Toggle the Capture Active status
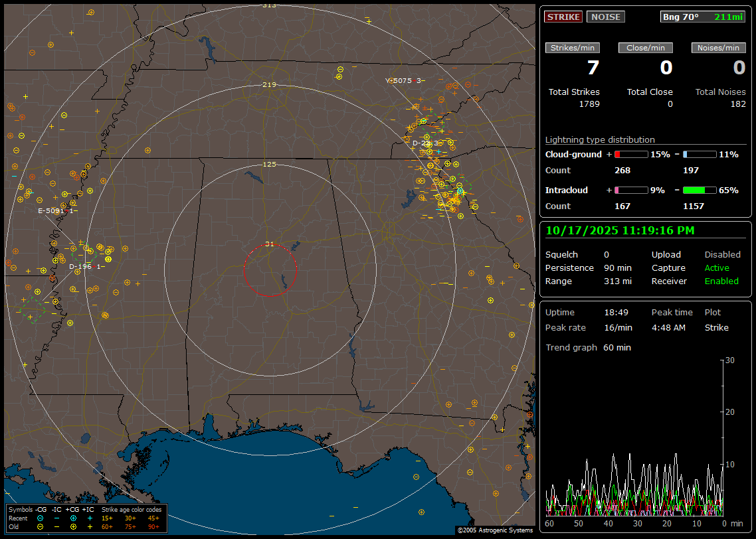 (717, 268)
